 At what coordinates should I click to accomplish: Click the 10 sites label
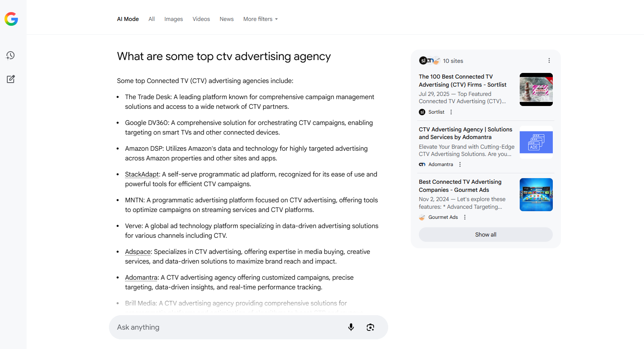pos(453,61)
